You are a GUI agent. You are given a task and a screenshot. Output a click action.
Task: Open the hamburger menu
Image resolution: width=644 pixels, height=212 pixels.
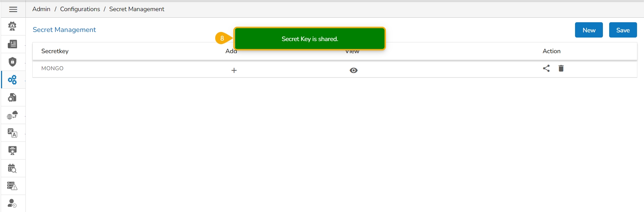(13, 9)
